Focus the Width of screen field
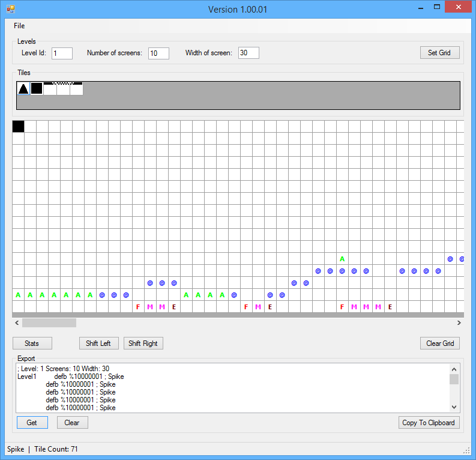 [x=249, y=53]
